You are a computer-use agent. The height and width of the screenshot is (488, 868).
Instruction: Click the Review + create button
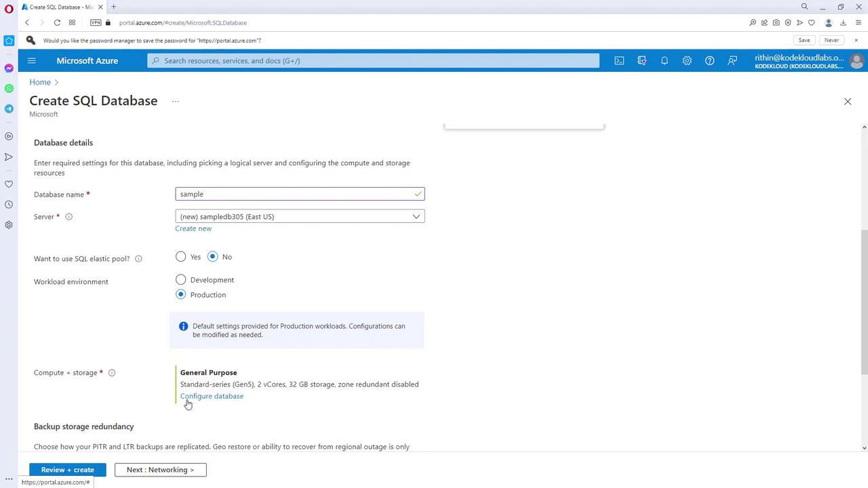(x=68, y=470)
